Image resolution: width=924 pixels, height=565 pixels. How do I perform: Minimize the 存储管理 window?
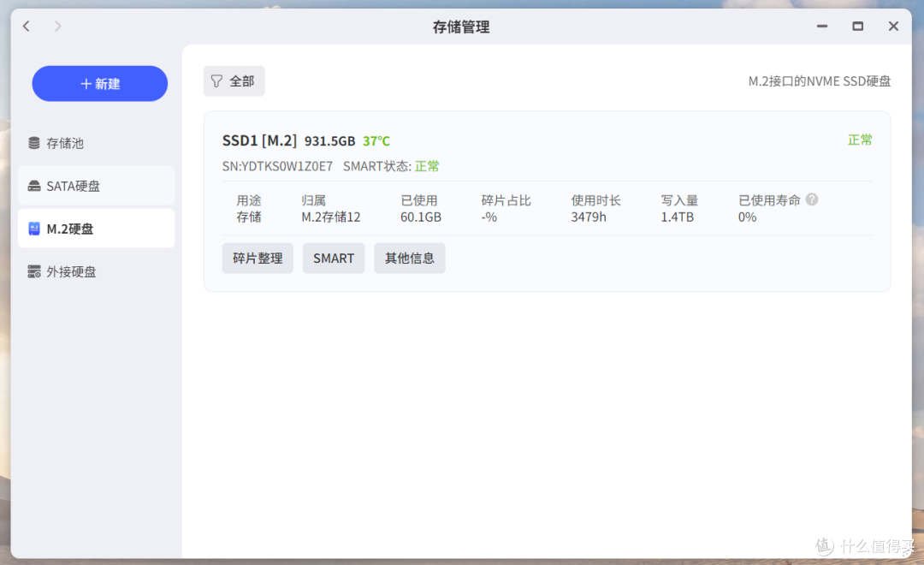(822, 26)
